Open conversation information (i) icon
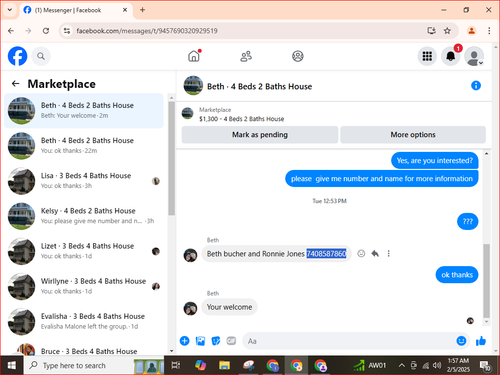This screenshot has width=500, height=375. click(476, 86)
